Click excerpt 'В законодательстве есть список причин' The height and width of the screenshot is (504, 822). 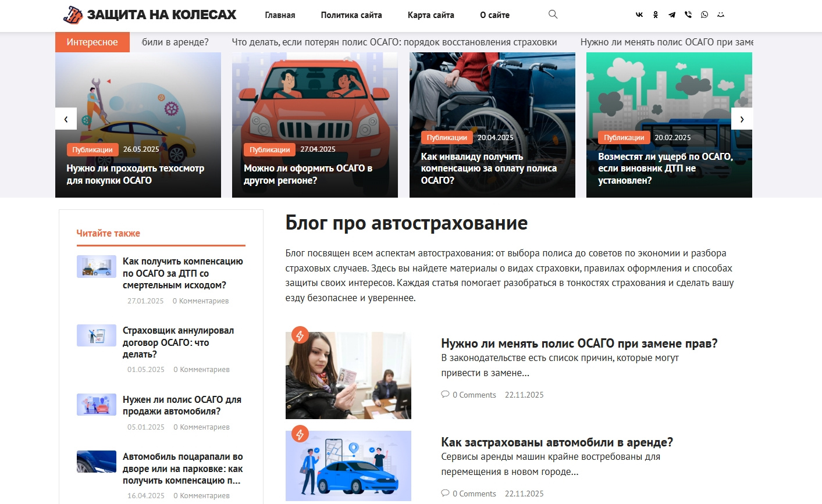pyautogui.click(x=560, y=365)
